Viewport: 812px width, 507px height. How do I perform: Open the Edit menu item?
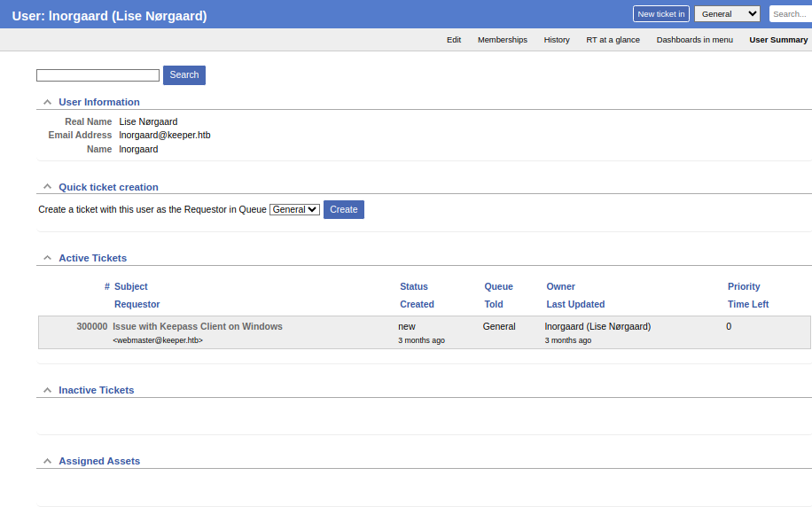tap(454, 40)
